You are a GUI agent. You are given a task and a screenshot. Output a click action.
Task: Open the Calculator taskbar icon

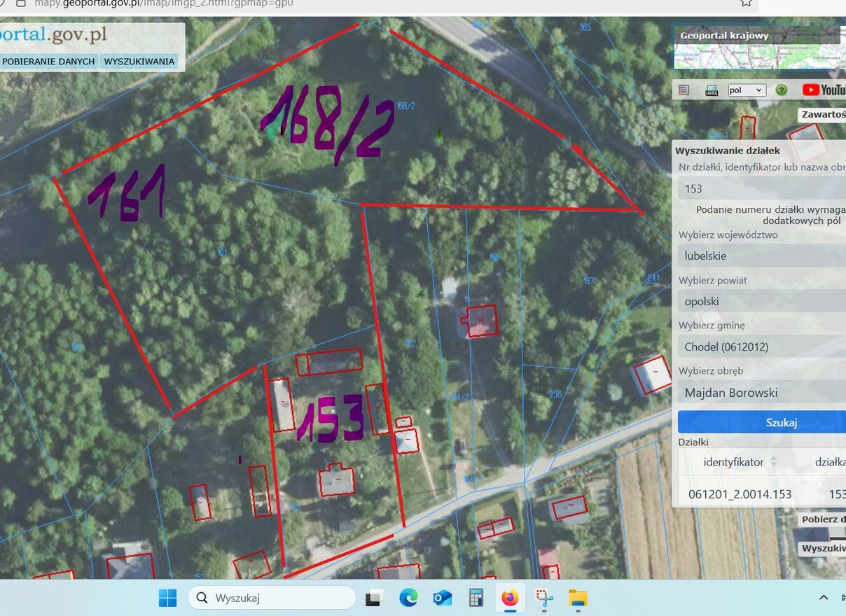click(x=476, y=598)
